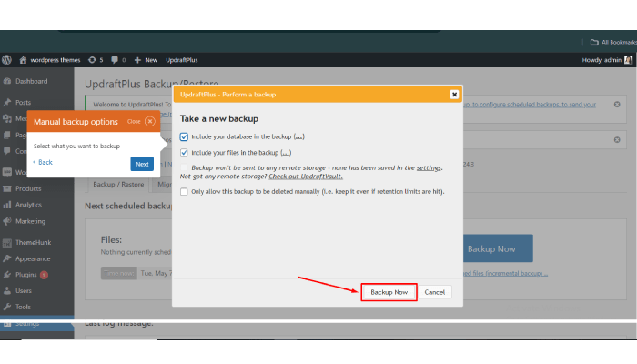Screen dimensions: 637x364
Task: Dismiss the second notice with its X icon
Action: pyautogui.click(x=617, y=140)
